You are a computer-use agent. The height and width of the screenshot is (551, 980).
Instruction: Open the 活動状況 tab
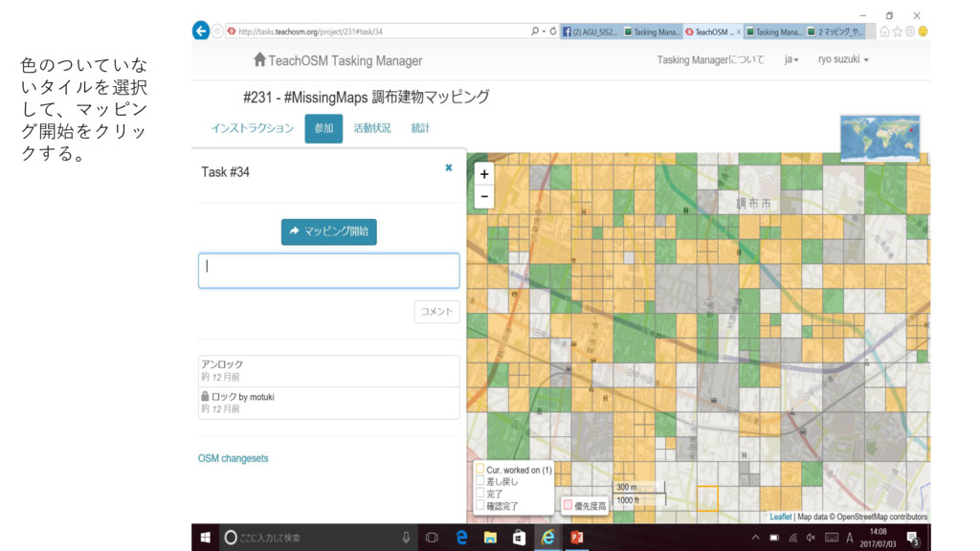tap(372, 128)
